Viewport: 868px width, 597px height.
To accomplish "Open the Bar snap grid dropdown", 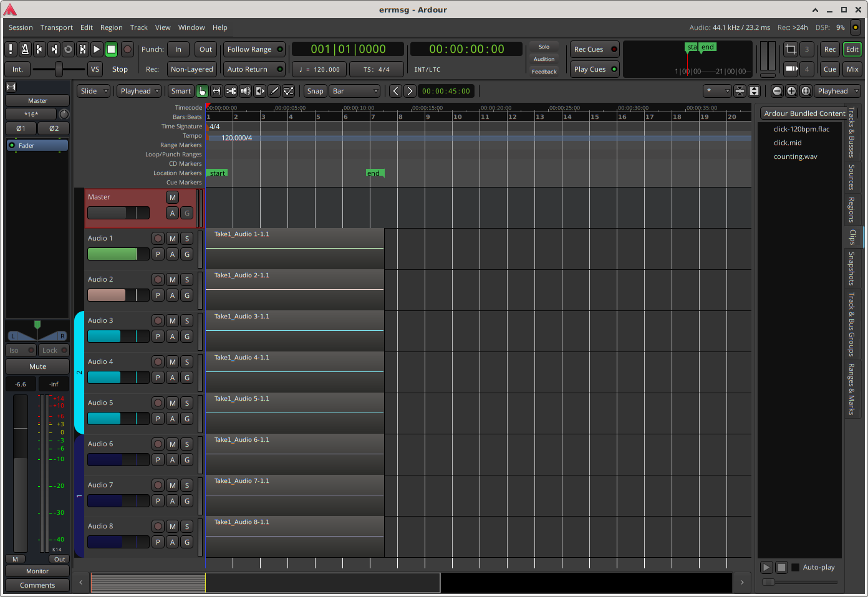I will pyautogui.click(x=354, y=91).
